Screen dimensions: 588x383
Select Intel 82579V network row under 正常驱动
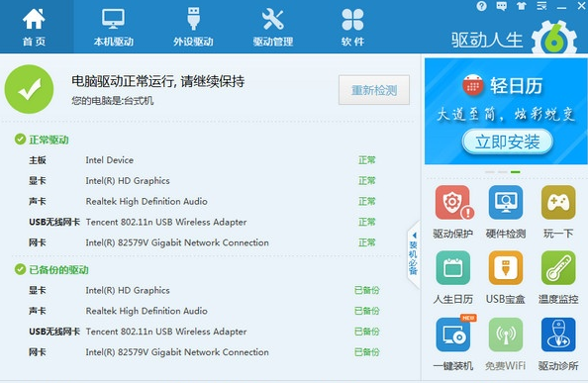pos(203,242)
